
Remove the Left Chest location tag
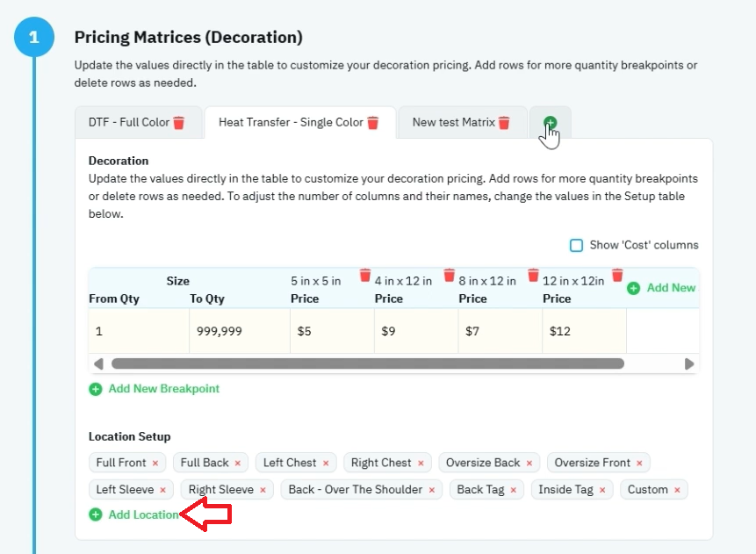pyautogui.click(x=326, y=463)
